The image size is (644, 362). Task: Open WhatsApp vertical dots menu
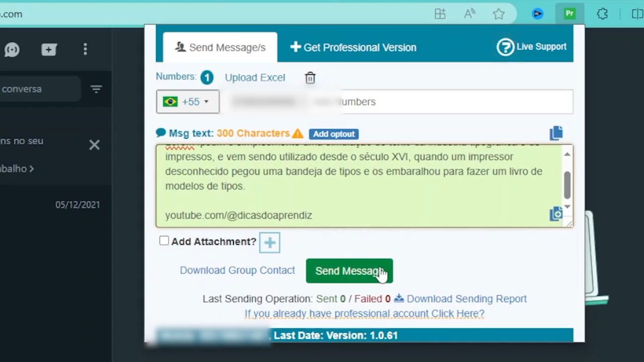pyautogui.click(x=85, y=49)
